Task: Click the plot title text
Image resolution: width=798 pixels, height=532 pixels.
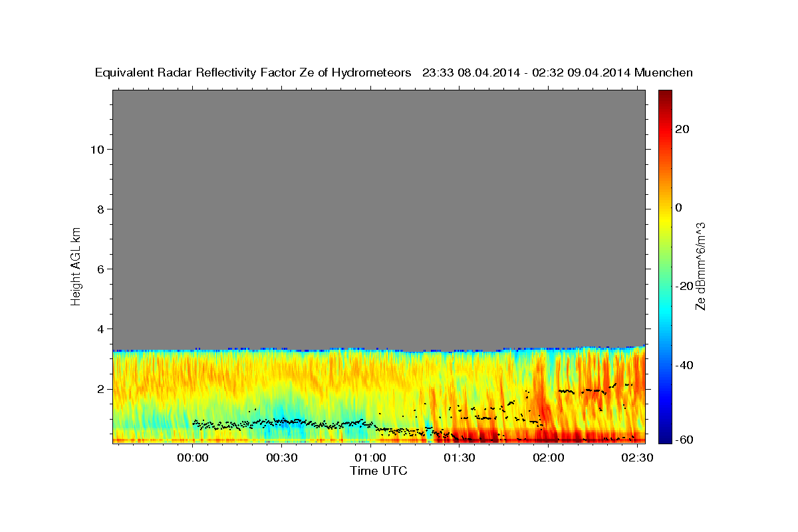Action: pos(394,72)
